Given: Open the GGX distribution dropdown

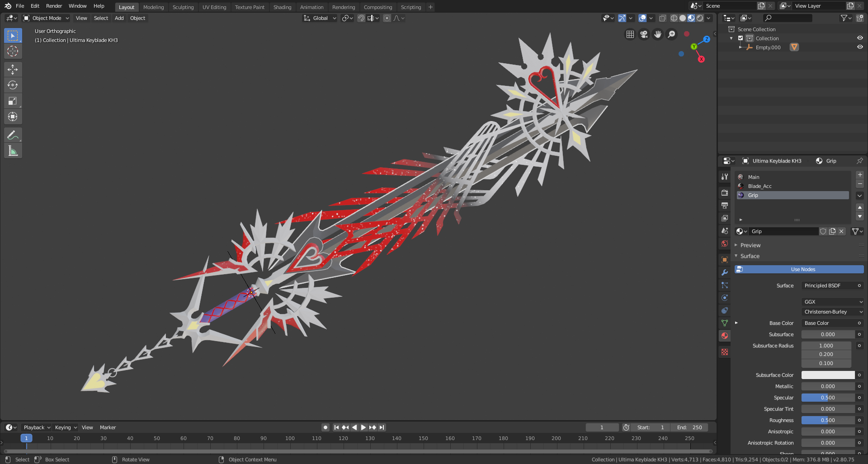Looking at the screenshot, I should tap(833, 302).
